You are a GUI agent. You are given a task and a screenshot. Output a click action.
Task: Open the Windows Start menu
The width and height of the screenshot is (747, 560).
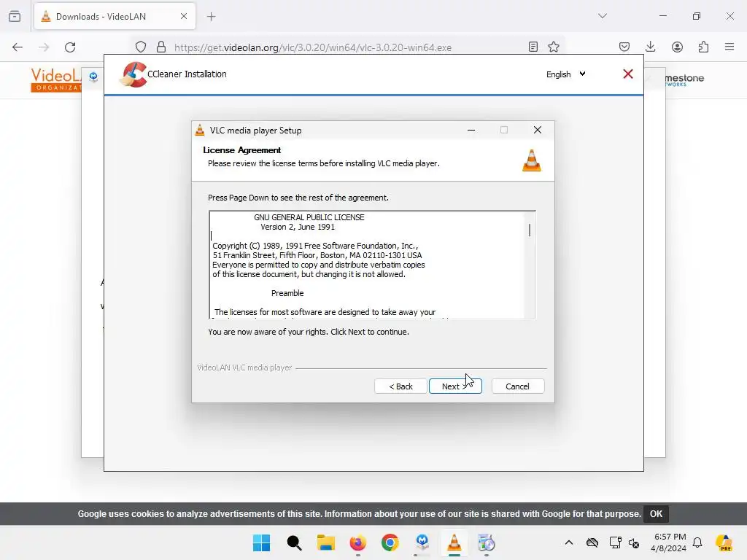pyautogui.click(x=262, y=542)
